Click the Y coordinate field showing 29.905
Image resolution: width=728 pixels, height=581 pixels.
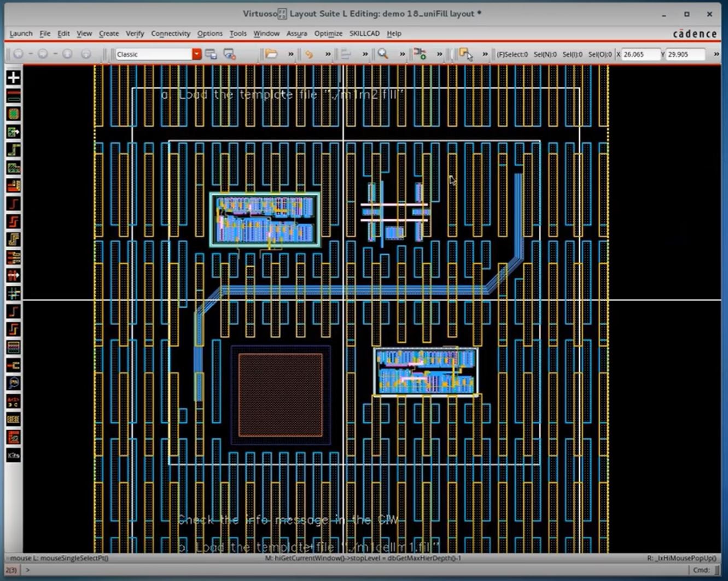pos(684,54)
